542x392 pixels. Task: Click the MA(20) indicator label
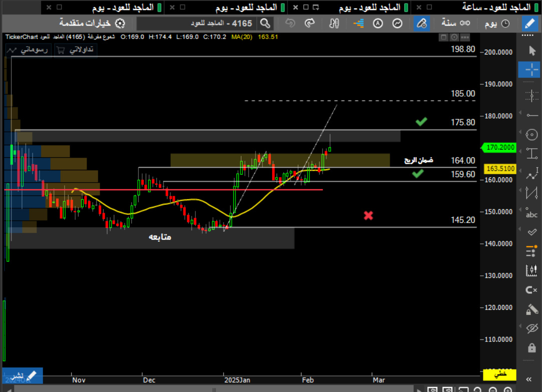[x=241, y=37]
